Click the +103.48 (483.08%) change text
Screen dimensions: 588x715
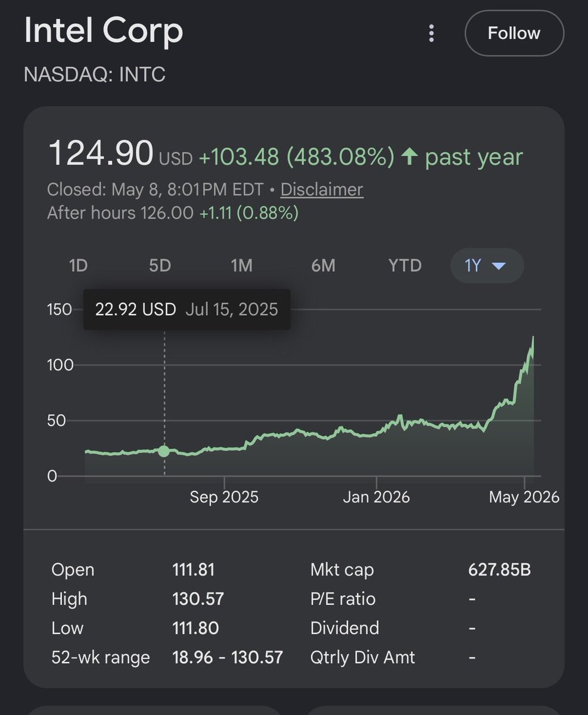point(296,157)
